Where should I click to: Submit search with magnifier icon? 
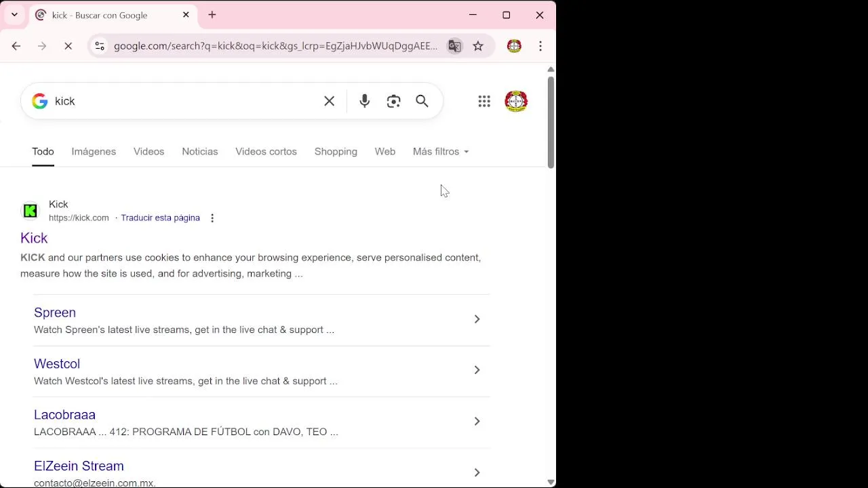pos(422,101)
